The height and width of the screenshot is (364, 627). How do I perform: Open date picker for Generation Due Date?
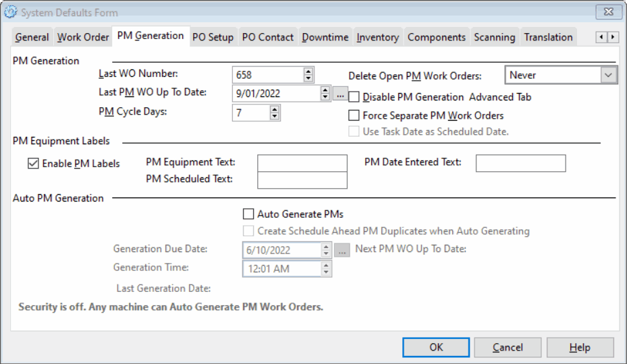[x=342, y=250]
